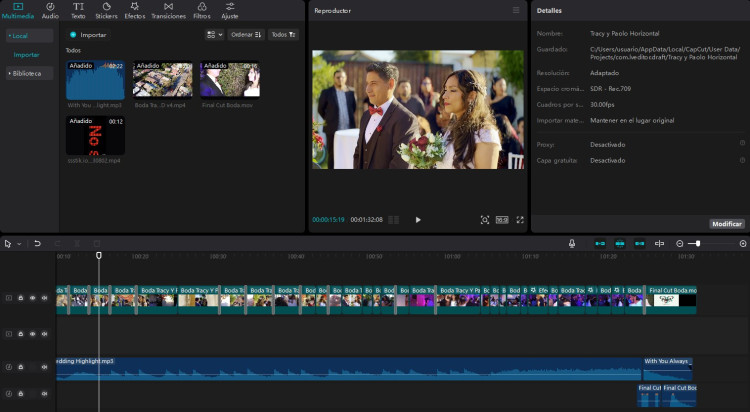Zoom out the timeline with the minus icon
The width and height of the screenshot is (750, 412).
click(679, 244)
